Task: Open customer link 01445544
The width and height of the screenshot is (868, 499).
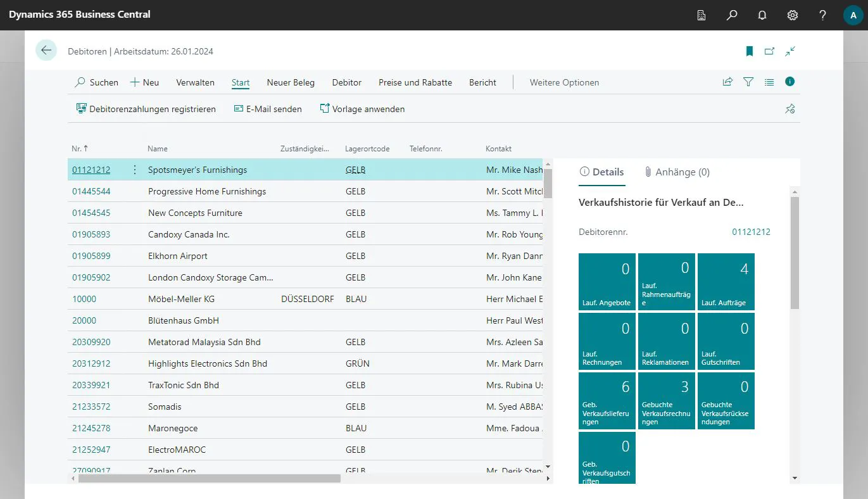Action: 91,191
